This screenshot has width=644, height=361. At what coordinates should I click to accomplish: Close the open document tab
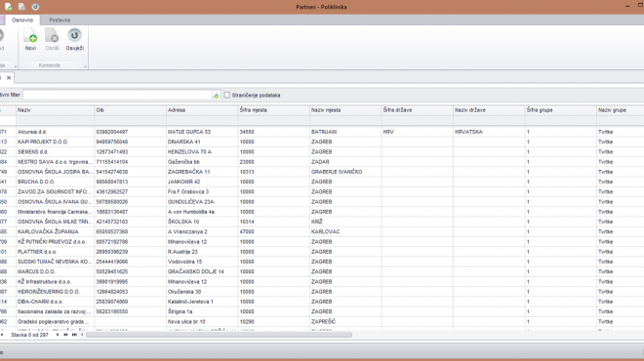tap(9, 78)
